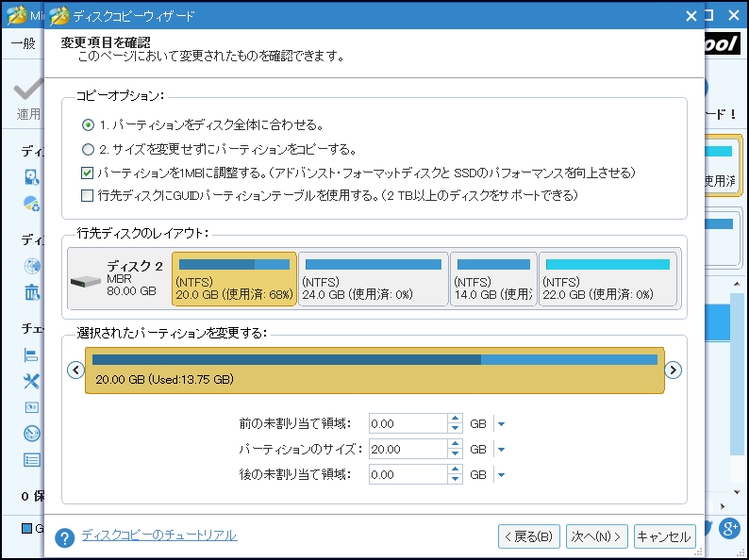Click the unallocated space before input field

point(408,424)
